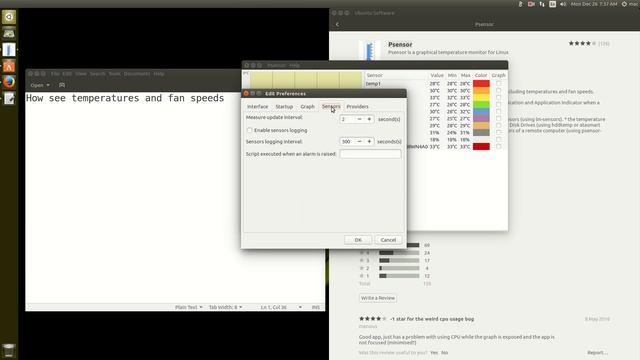The width and height of the screenshot is (640, 360).
Task: Open gedit File menu
Action: coord(55,74)
